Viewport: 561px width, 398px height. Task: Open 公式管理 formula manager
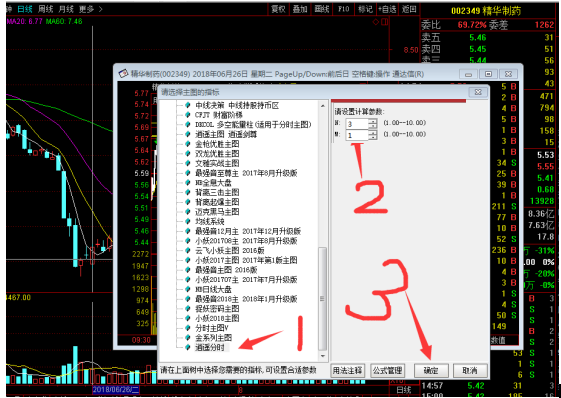coord(387,370)
